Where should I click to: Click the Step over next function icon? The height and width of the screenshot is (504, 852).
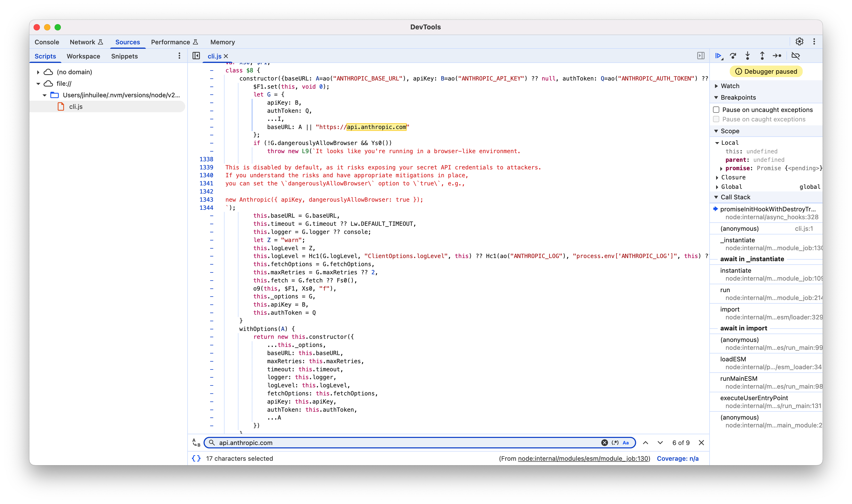tap(733, 56)
